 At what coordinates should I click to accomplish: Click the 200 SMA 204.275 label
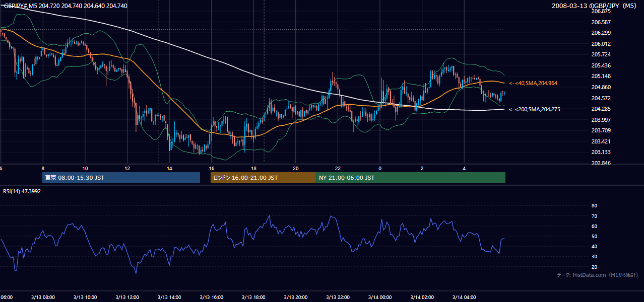[535, 109]
